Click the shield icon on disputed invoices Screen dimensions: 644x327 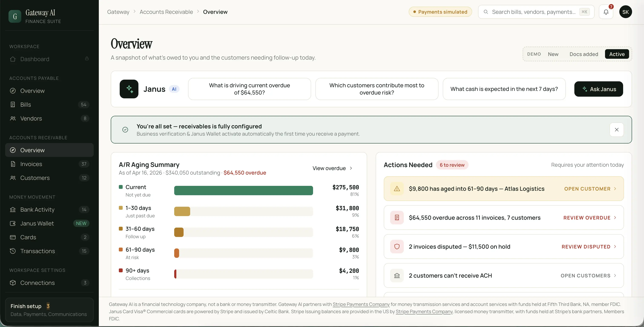pyautogui.click(x=397, y=247)
